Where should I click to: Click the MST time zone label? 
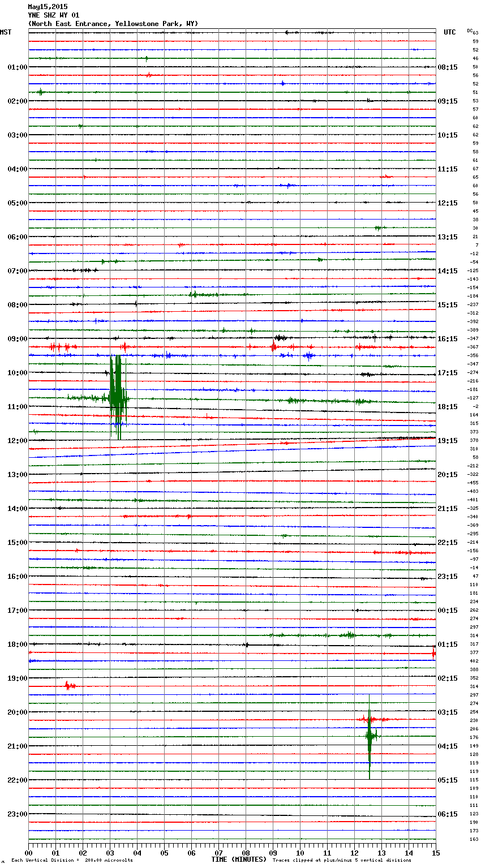(6, 32)
